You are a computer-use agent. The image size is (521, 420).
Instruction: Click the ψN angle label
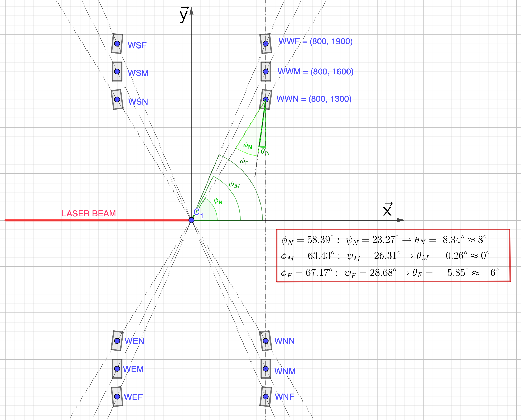247,146
